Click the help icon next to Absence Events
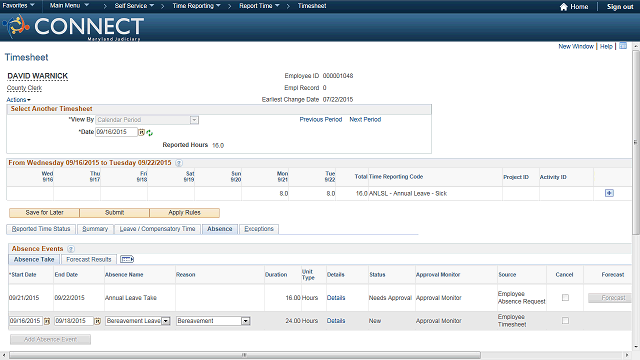640x360 pixels. click(x=71, y=249)
